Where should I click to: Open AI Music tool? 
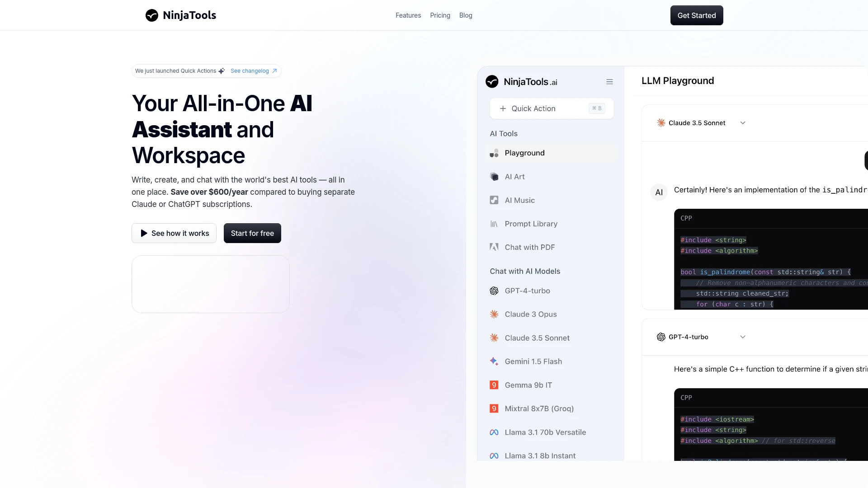click(x=519, y=200)
